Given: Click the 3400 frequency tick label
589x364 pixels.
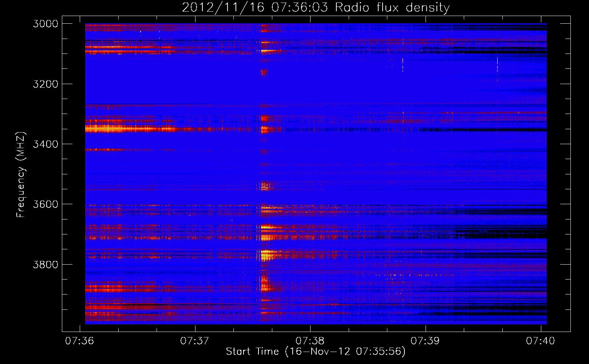Looking at the screenshot, I should tap(46, 144).
